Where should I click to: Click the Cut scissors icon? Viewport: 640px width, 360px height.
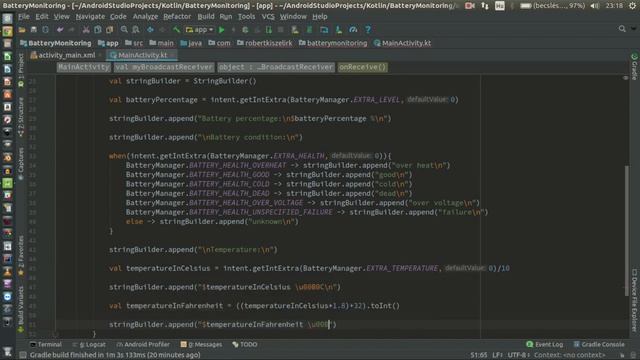click(86, 30)
